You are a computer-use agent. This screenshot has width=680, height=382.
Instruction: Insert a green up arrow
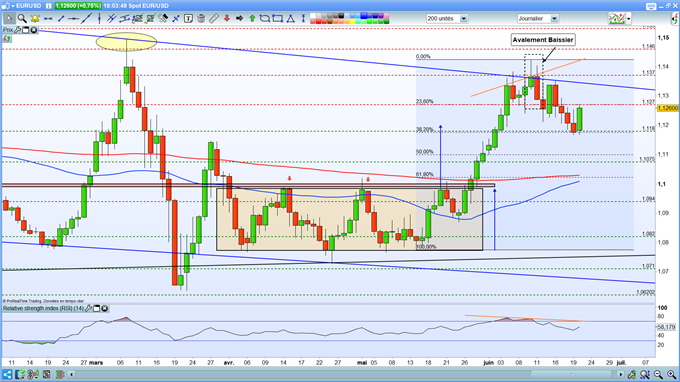tap(252, 19)
